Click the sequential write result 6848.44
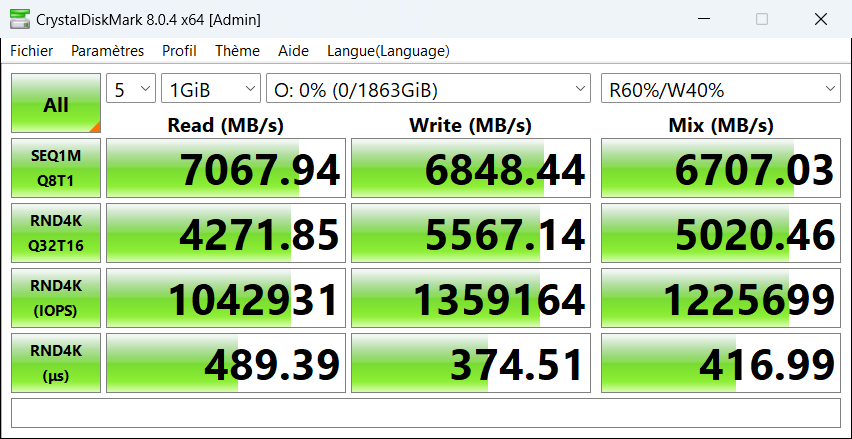The width and height of the screenshot is (852, 439). (471, 168)
